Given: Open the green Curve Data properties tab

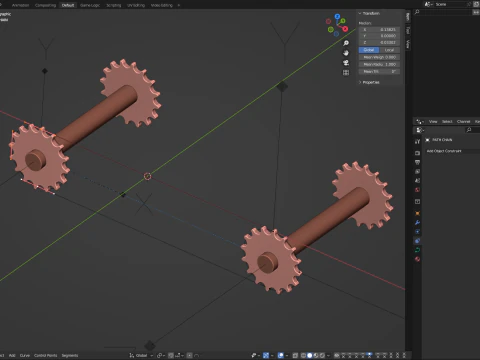Looking at the screenshot, I should click(x=417, y=250).
